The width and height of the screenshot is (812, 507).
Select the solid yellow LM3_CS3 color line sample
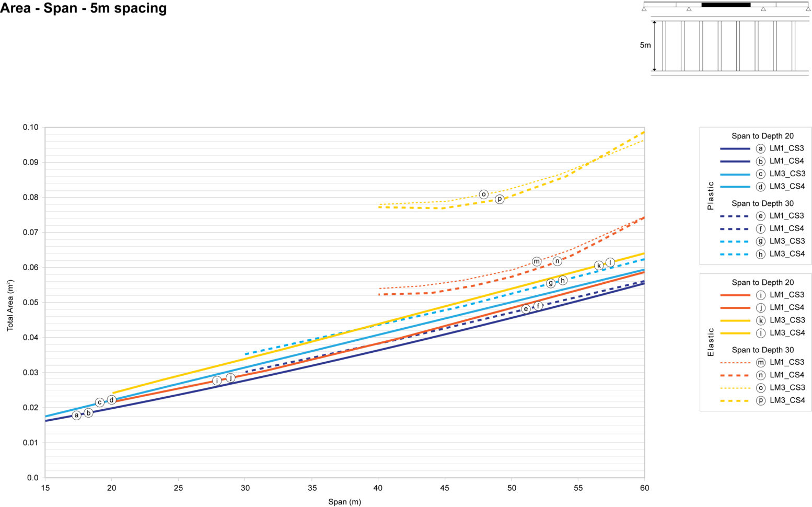(735, 320)
